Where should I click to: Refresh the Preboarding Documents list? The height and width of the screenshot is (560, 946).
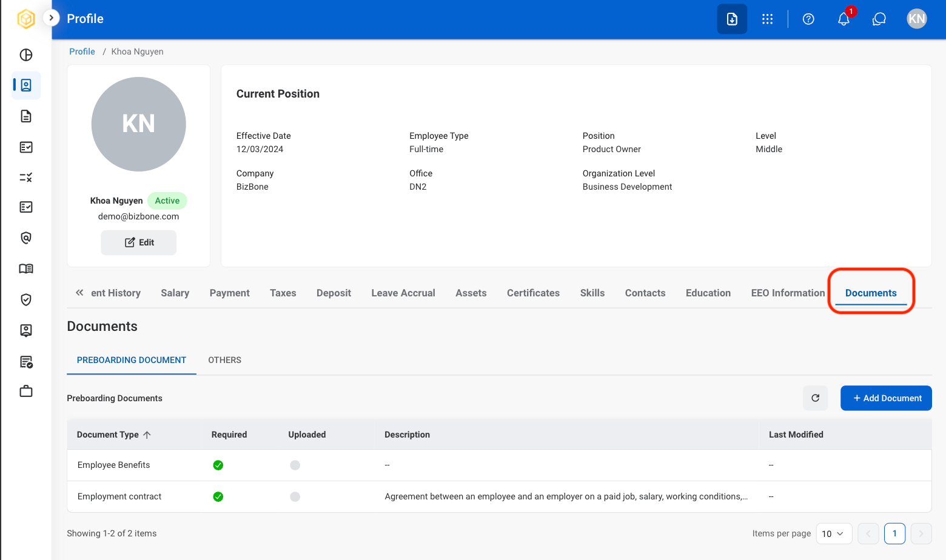pos(815,398)
